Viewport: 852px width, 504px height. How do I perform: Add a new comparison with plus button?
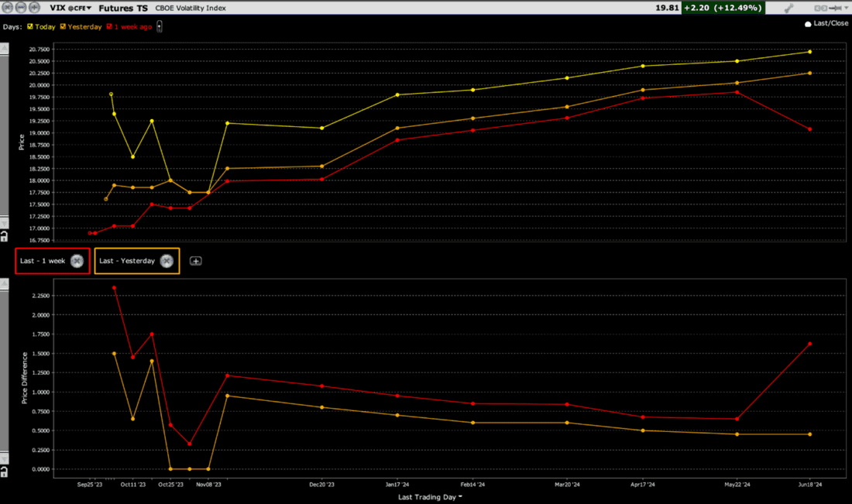click(196, 261)
